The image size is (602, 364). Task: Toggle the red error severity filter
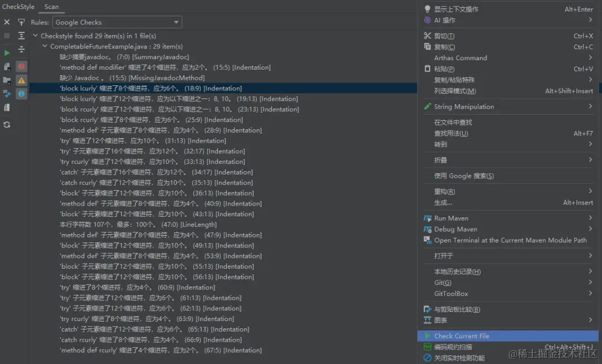(22, 66)
